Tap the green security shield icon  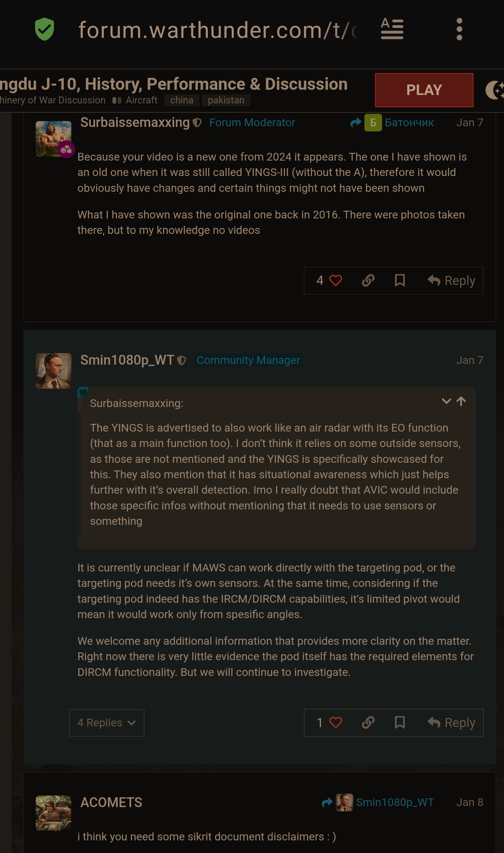45,29
